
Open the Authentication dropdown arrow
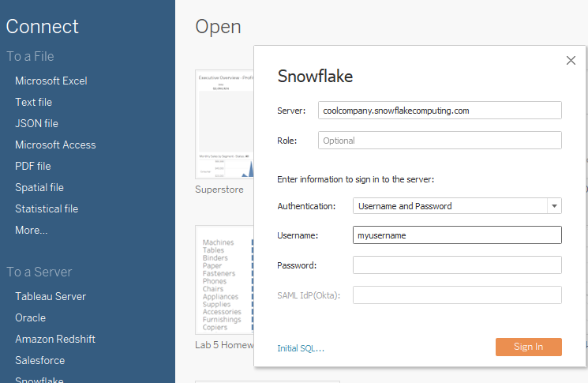point(554,206)
